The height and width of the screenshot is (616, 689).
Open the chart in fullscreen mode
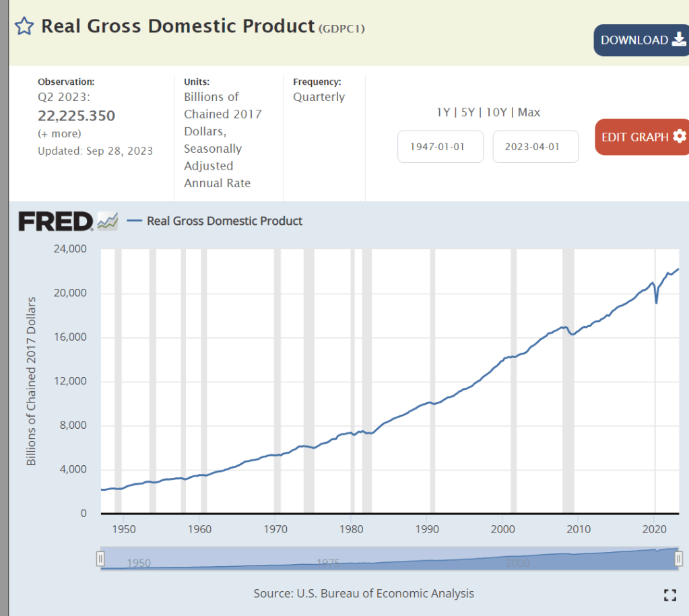(x=669, y=594)
